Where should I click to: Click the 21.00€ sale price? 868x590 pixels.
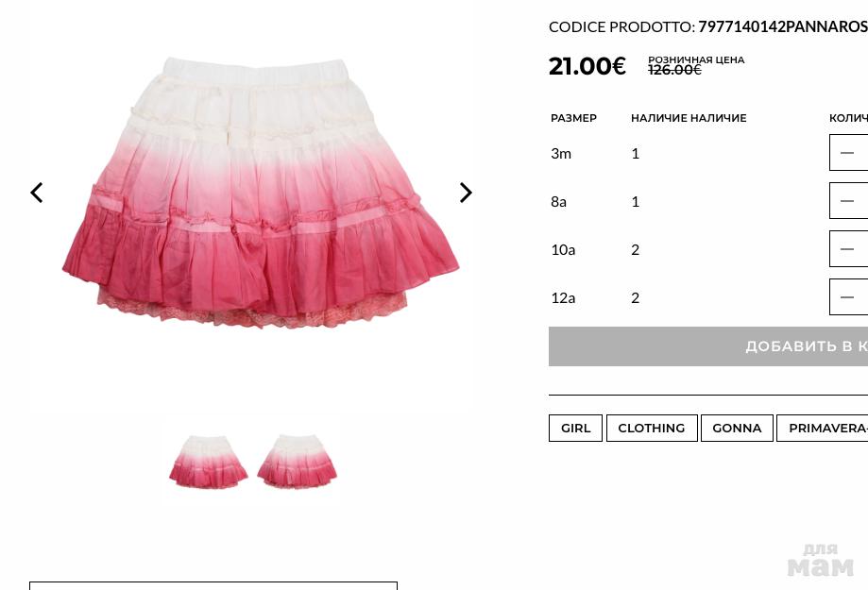click(x=587, y=66)
